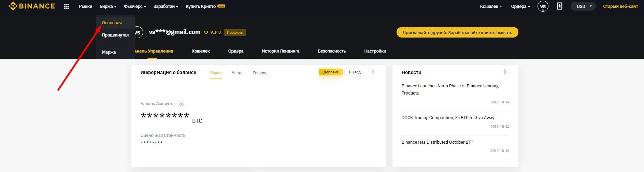This screenshot has height=172, width=644.
Task: Open DOCK Trading Competition news
Action: click(x=448, y=118)
